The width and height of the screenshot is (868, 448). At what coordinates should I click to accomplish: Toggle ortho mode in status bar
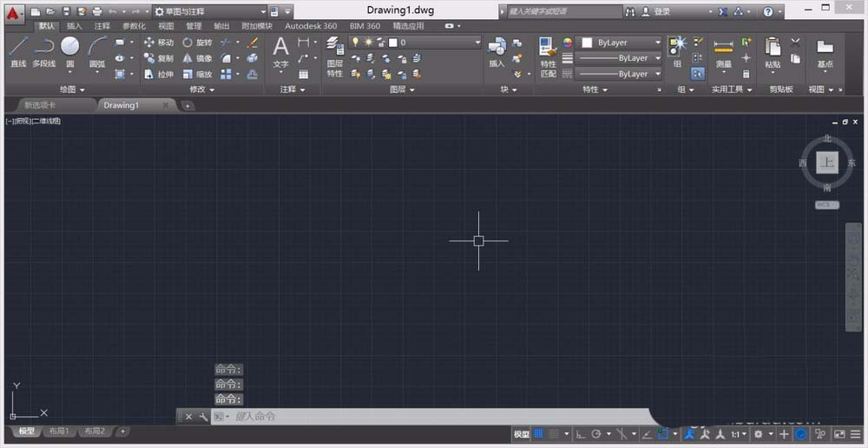pyautogui.click(x=581, y=433)
